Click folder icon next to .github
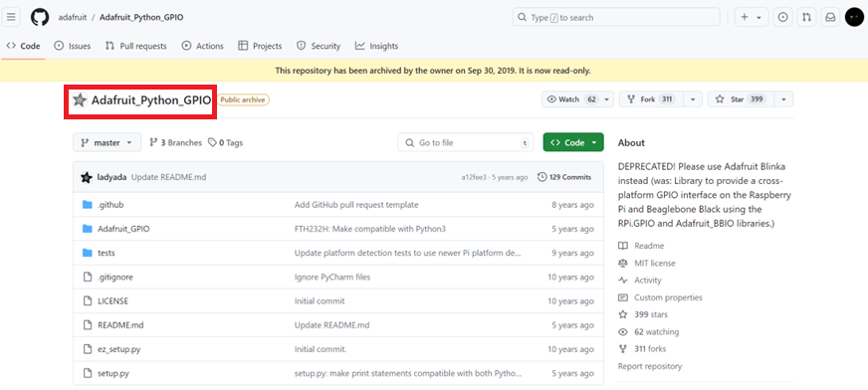 point(87,205)
